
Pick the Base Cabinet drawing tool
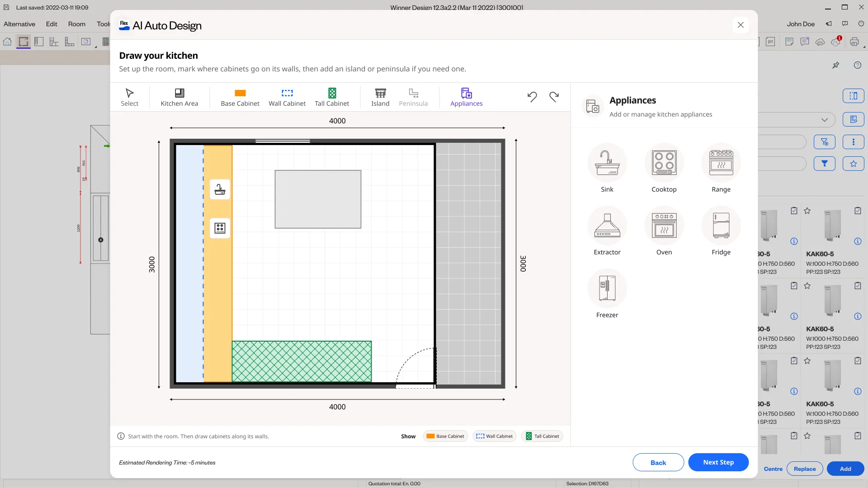240,97
